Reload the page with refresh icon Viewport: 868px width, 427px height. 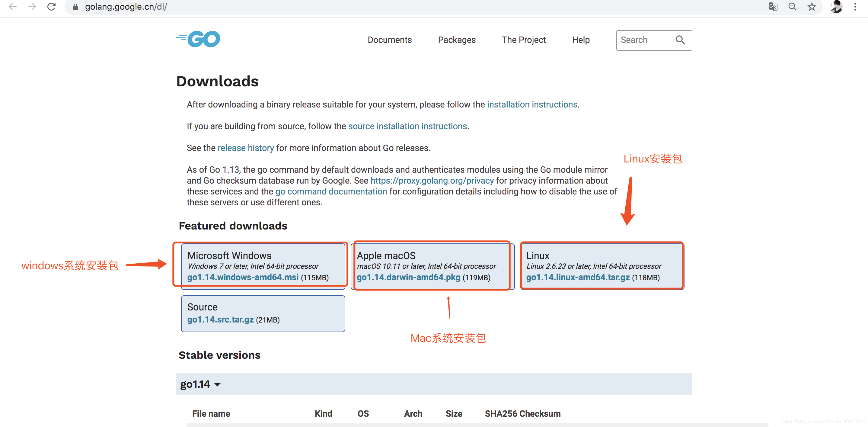51,6
